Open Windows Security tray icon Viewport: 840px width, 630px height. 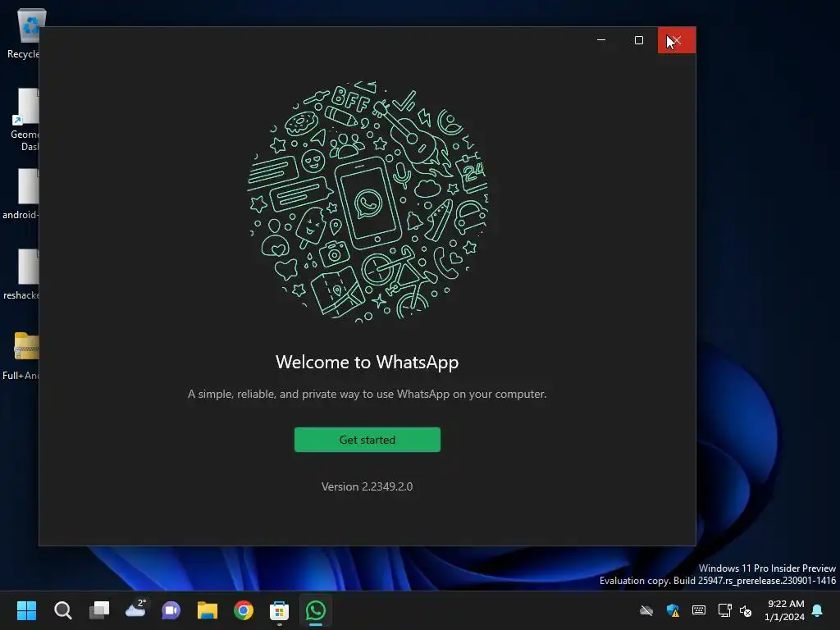click(673, 610)
